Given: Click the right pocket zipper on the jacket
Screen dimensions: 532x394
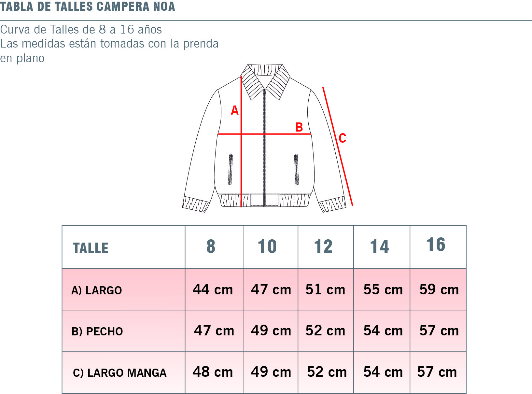Looking at the screenshot, I should click(296, 169).
